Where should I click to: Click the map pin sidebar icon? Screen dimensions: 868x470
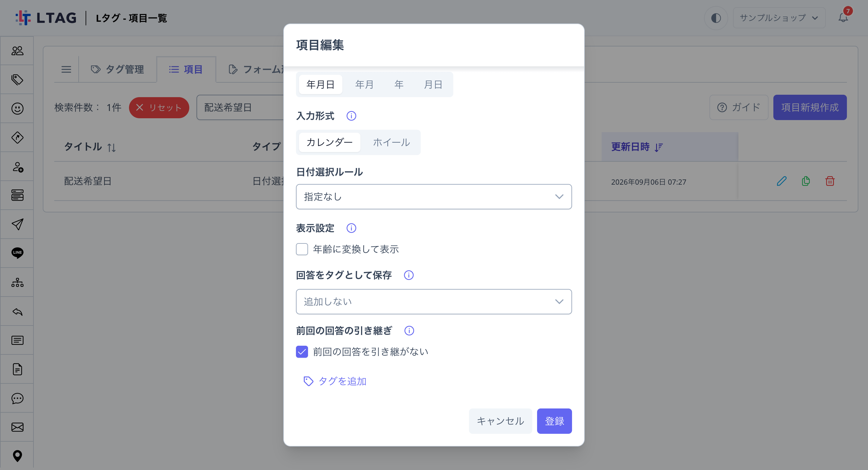pyautogui.click(x=17, y=456)
